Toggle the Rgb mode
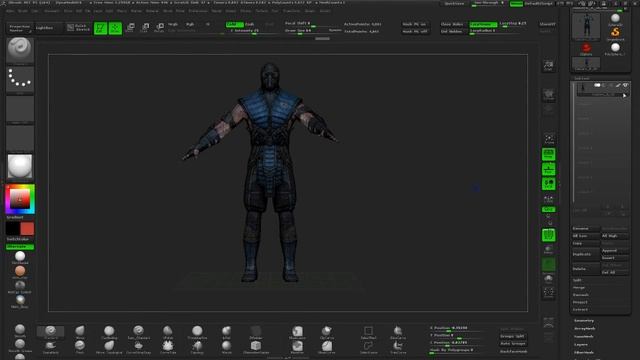Viewport: 640px width, 360px height. tap(190, 24)
